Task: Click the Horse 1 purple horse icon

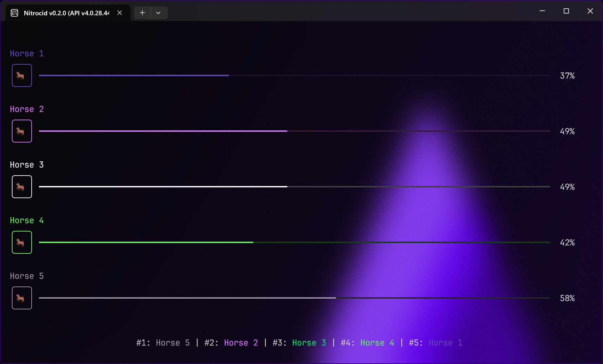Action: (22, 75)
